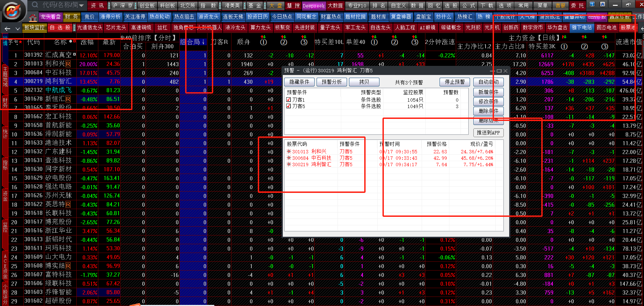
Task: Click the 'A' font icon in title bar
Action: pos(602,4)
